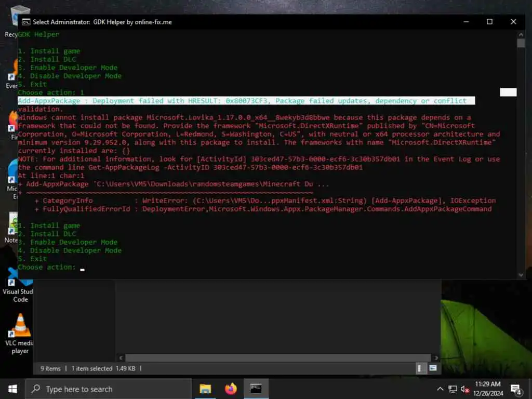Click the console vertical scrollbar thumb
Viewport: 532px width, 399px height.
(x=521, y=44)
